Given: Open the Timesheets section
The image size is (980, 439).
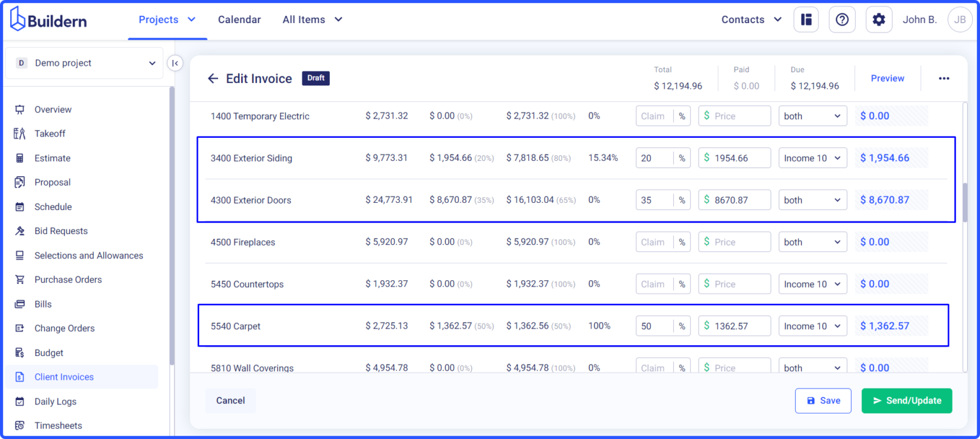Looking at the screenshot, I should (57, 425).
